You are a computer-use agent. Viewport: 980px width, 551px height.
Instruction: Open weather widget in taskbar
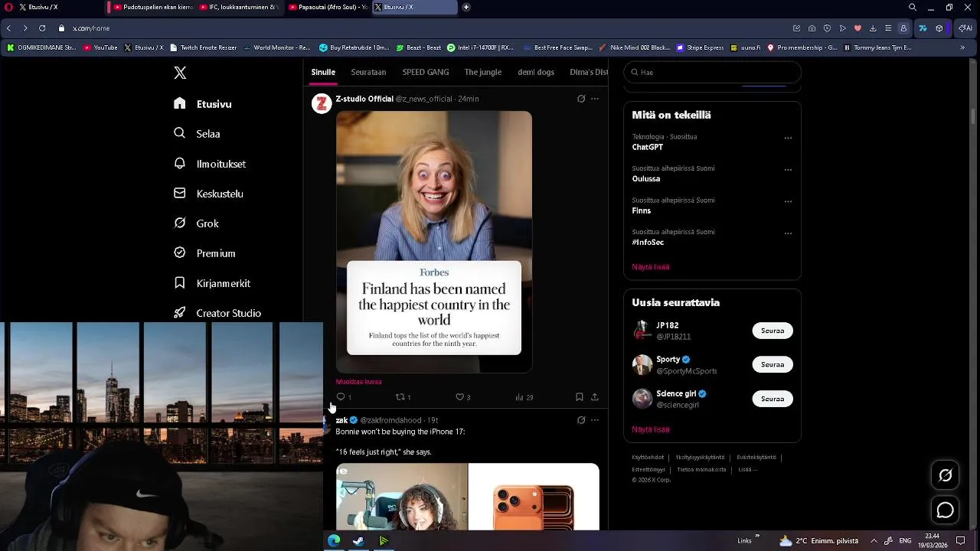pos(819,541)
